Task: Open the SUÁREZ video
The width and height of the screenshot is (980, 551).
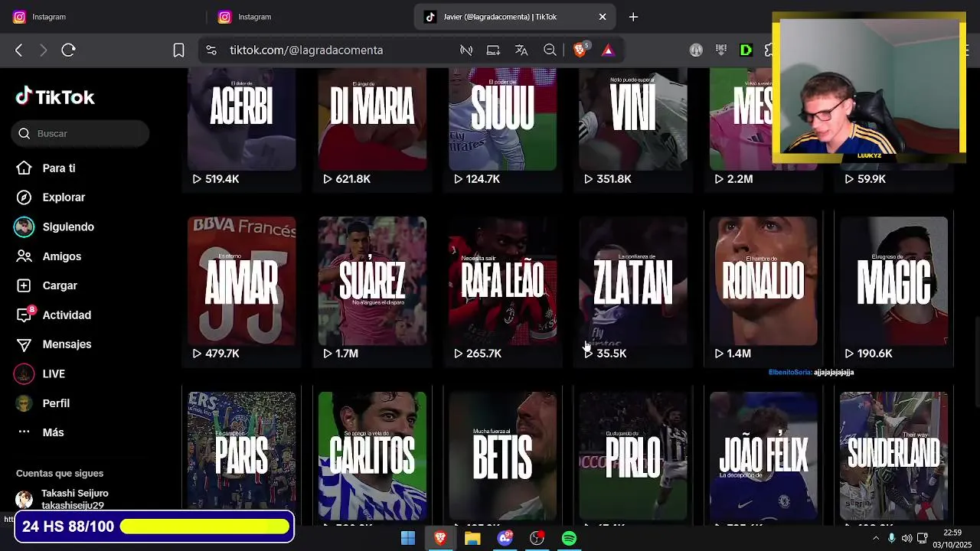Action: click(372, 281)
